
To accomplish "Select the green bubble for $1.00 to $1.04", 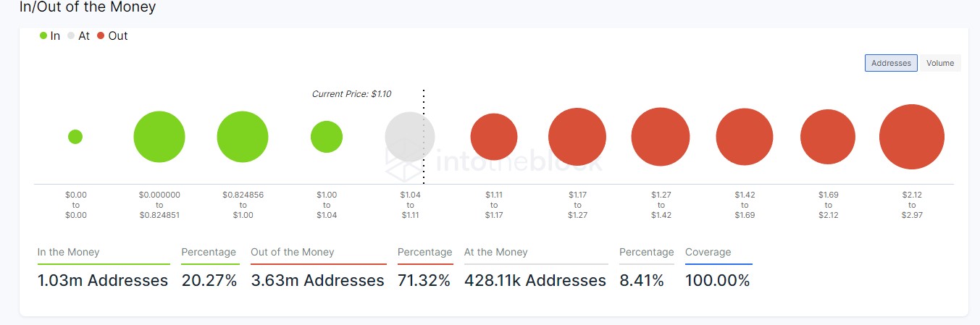I will click(x=327, y=137).
